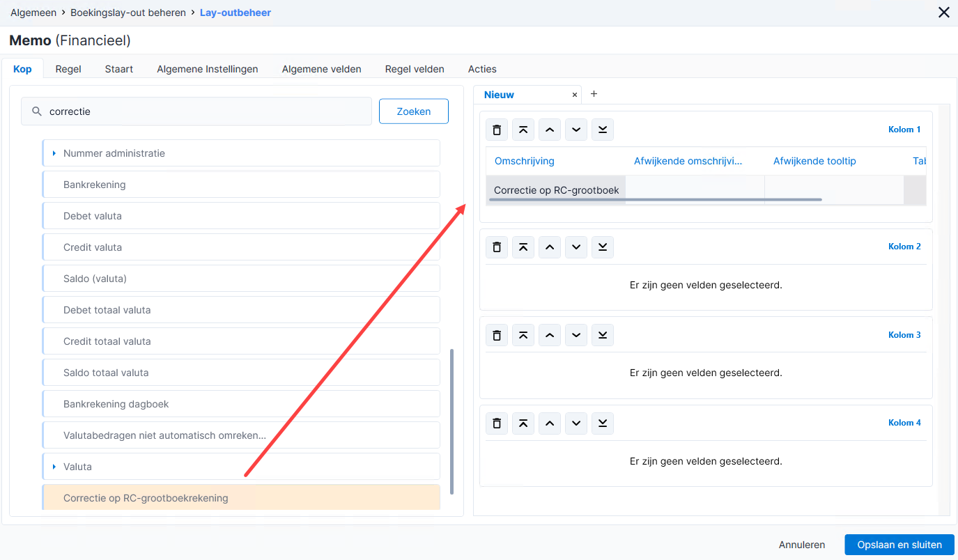Add a new tab with plus icon
Screen dimensions: 958x560
594,94
